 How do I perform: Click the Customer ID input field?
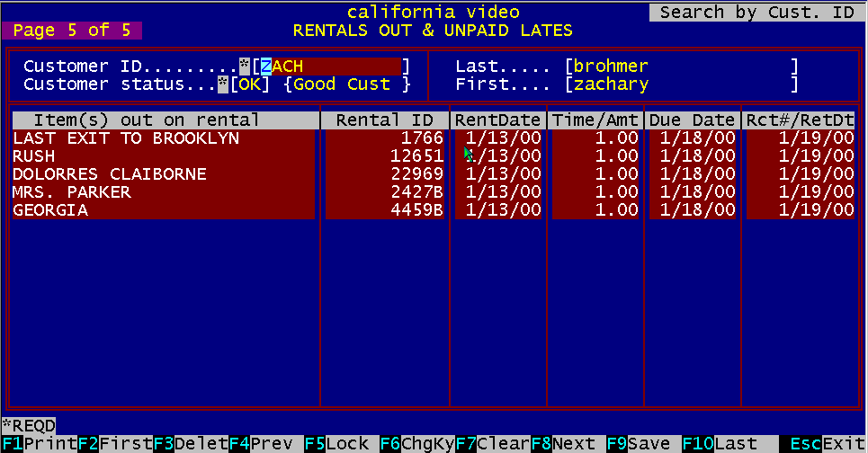coord(330,67)
